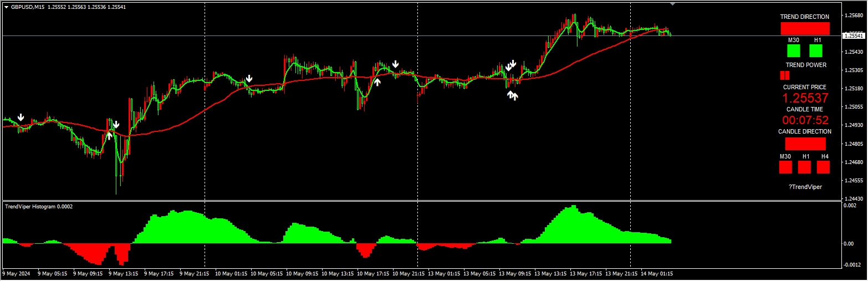Click the TREND DIRECTION heading

(x=805, y=17)
